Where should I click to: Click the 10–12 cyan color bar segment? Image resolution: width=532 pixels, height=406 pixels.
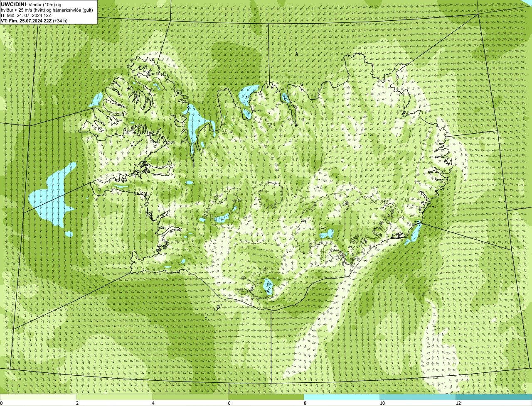(418, 397)
